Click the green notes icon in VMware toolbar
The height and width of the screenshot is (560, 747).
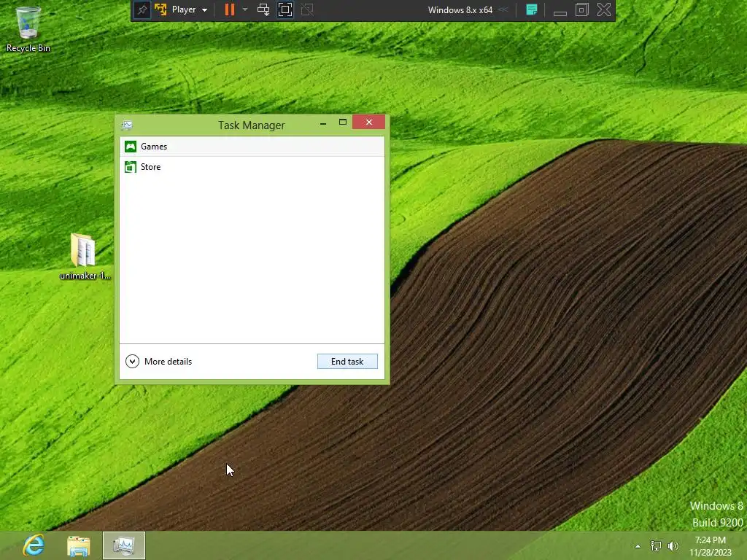pos(532,9)
